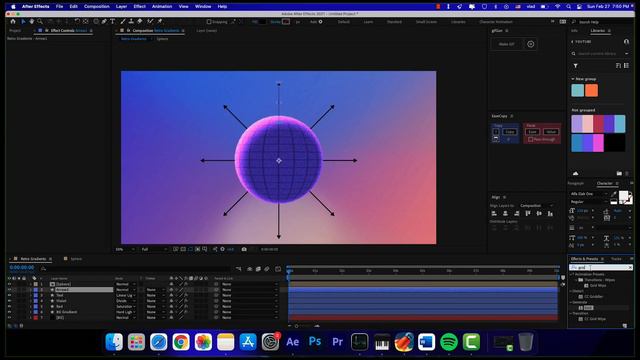Select the Brush tool
This screenshot has width=640, height=360.
click(x=122, y=21)
